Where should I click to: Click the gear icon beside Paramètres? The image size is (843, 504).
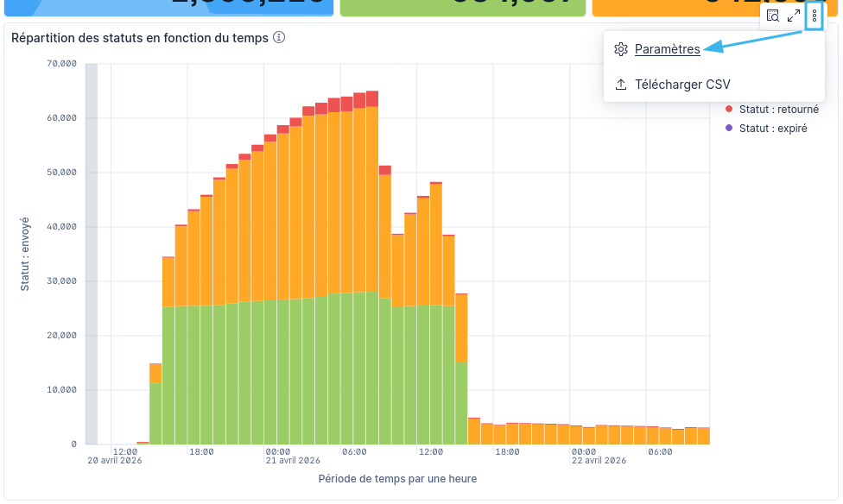(621, 49)
